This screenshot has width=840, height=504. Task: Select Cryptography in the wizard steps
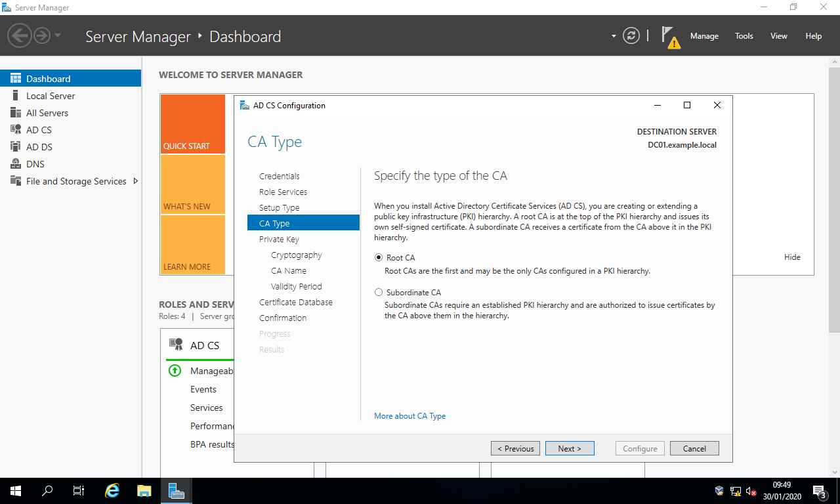(x=296, y=255)
